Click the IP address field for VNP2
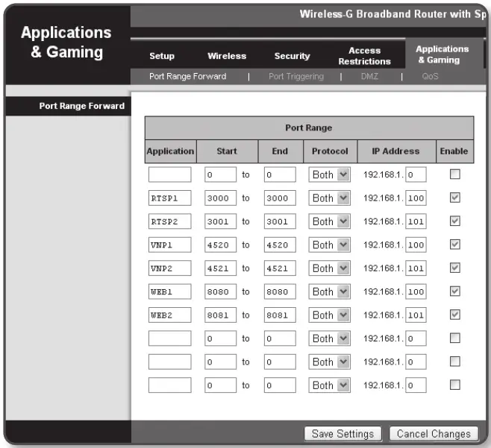Screen dimensions: 491x448 tap(416, 269)
